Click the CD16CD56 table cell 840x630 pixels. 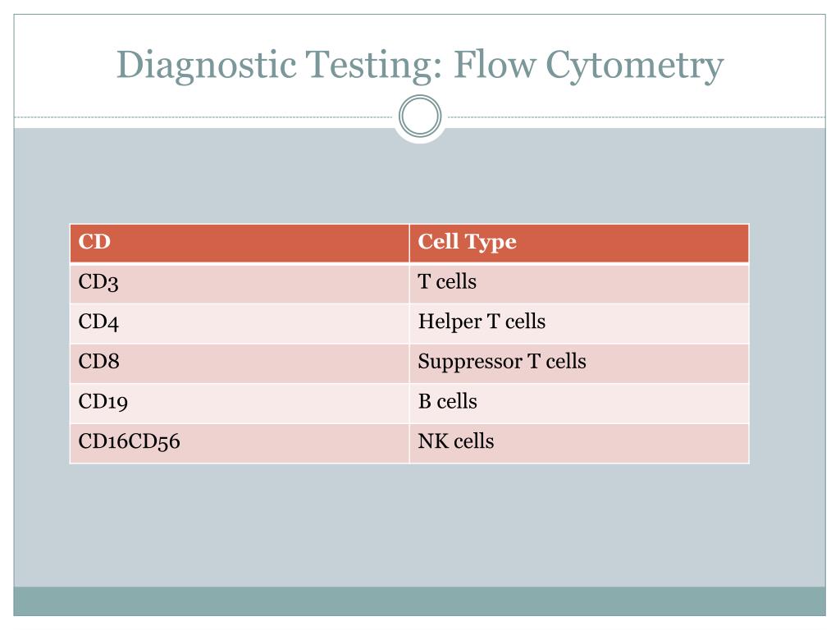point(240,444)
